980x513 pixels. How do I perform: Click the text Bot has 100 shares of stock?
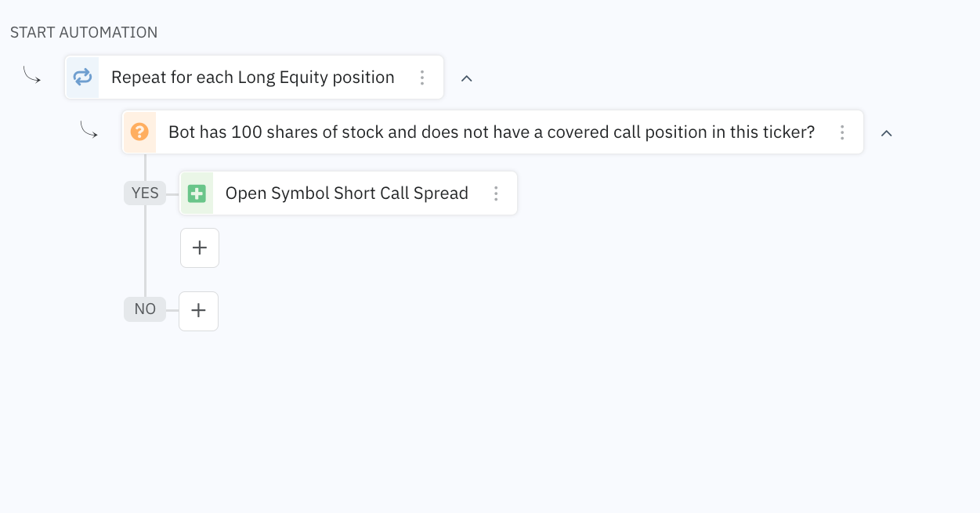pos(273,132)
